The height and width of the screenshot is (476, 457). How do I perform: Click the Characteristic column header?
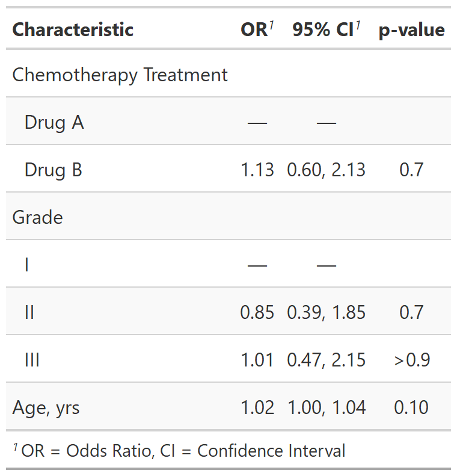(73, 29)
